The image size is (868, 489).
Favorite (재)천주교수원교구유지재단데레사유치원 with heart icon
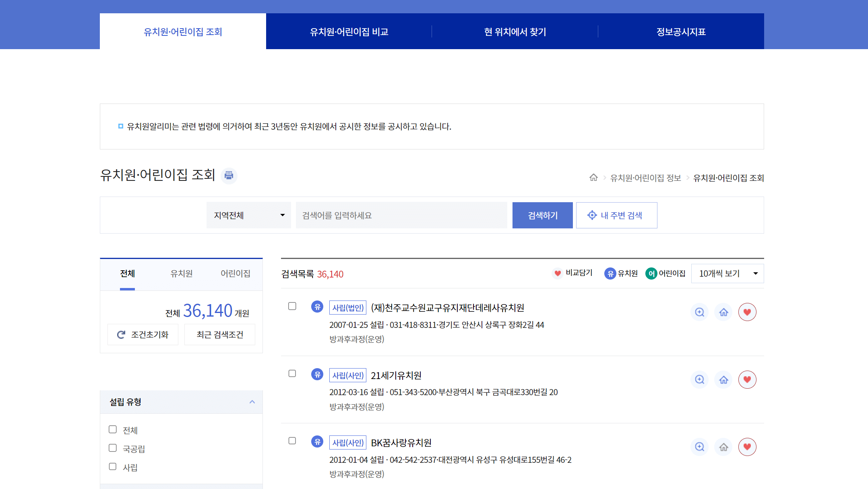tap(747, 311)
